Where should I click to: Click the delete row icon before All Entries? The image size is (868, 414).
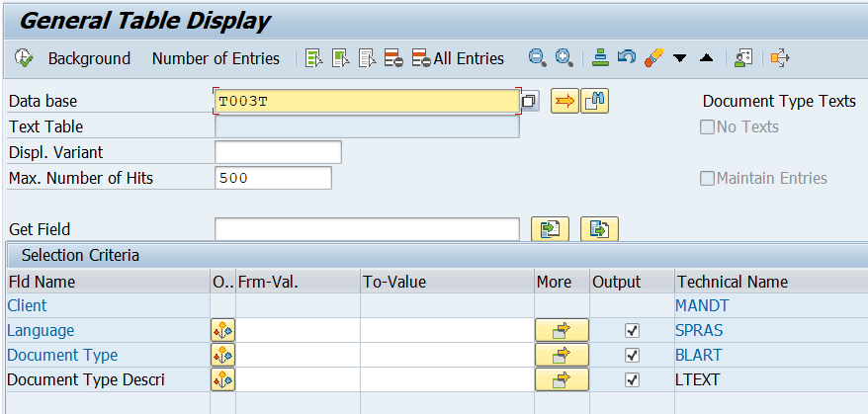tap(393, 57)
